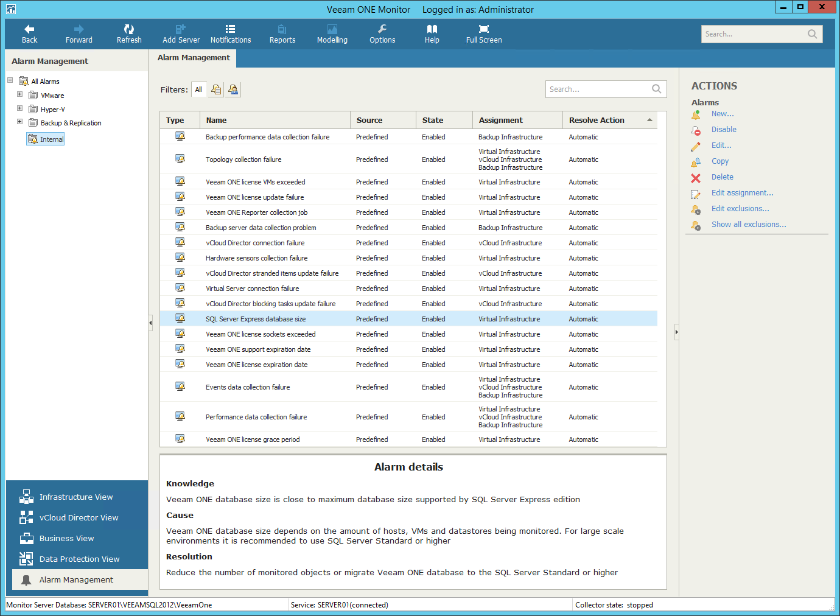Click the magnifier in alarm list search
Viewport: 840px width, 616px height.
tap(656, 89)
